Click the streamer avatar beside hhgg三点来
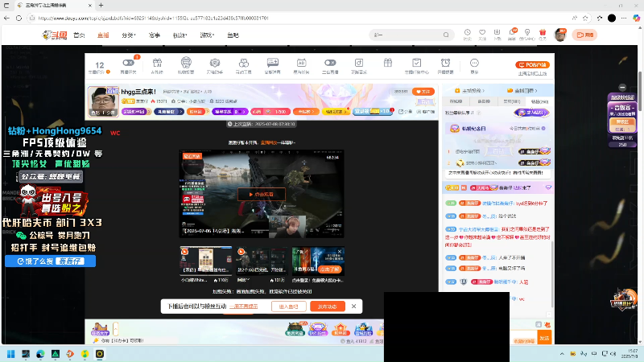644x362 pixels. (103, 101)
